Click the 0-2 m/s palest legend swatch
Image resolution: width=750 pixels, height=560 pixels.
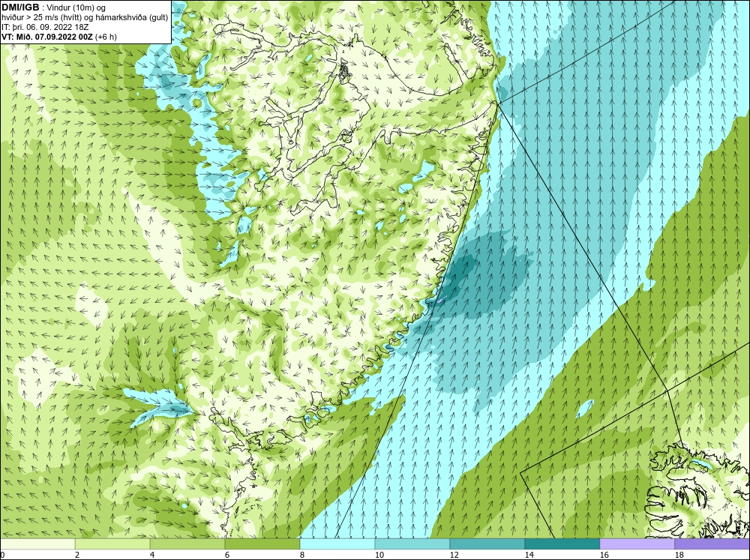(x=37, y=544)
